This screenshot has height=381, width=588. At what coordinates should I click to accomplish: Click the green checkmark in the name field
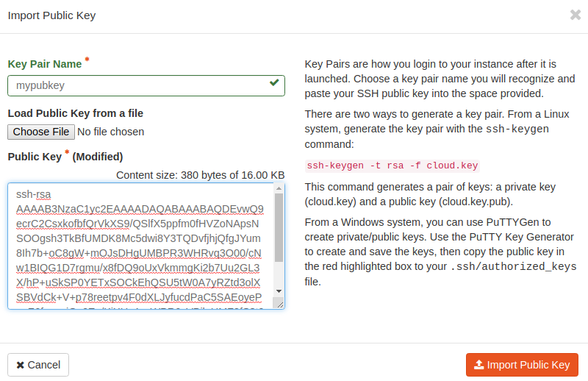pos(274,85)
